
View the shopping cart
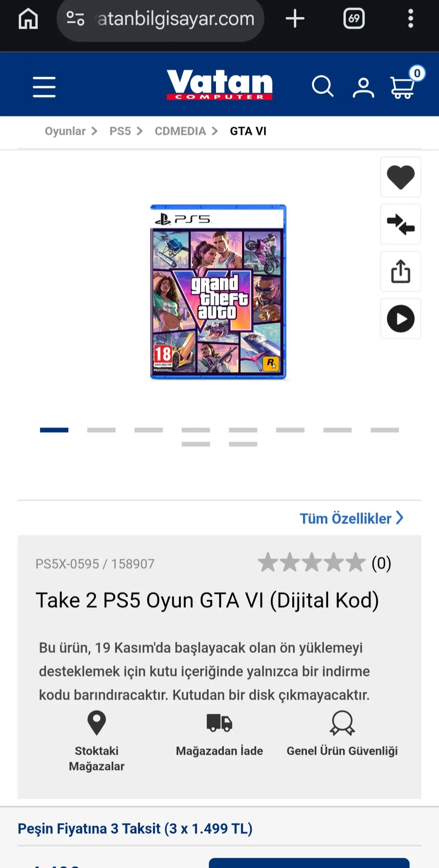point(403,86)
